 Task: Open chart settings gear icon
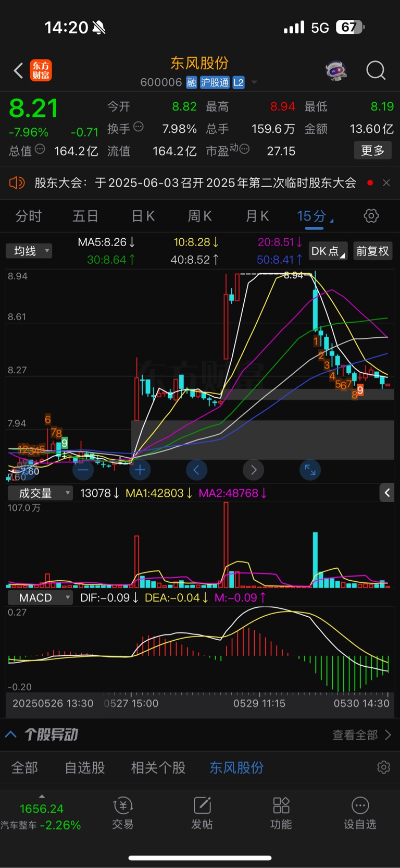coord(371,216)
